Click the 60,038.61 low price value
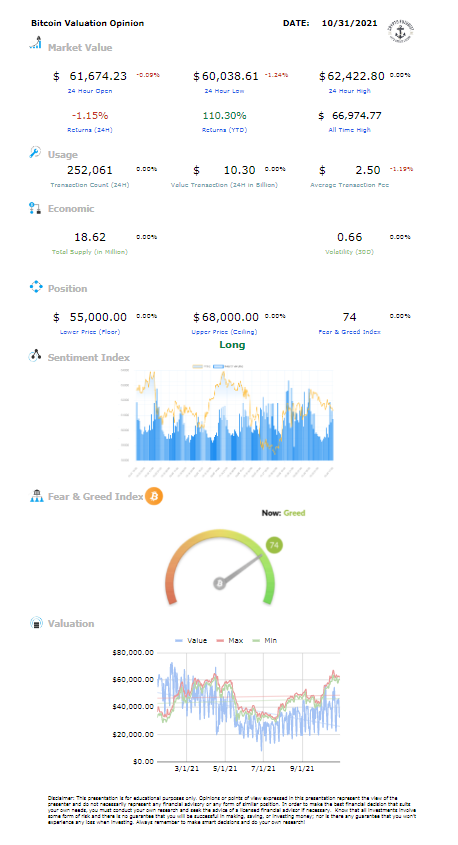 point(230,76)
